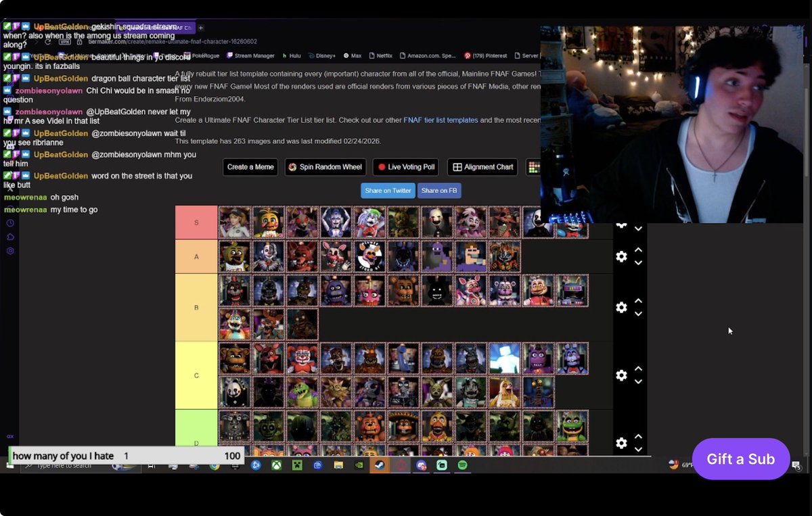Open Steam from the taskbar
Viewport: 812px width, 516px height.
point(380,465)
